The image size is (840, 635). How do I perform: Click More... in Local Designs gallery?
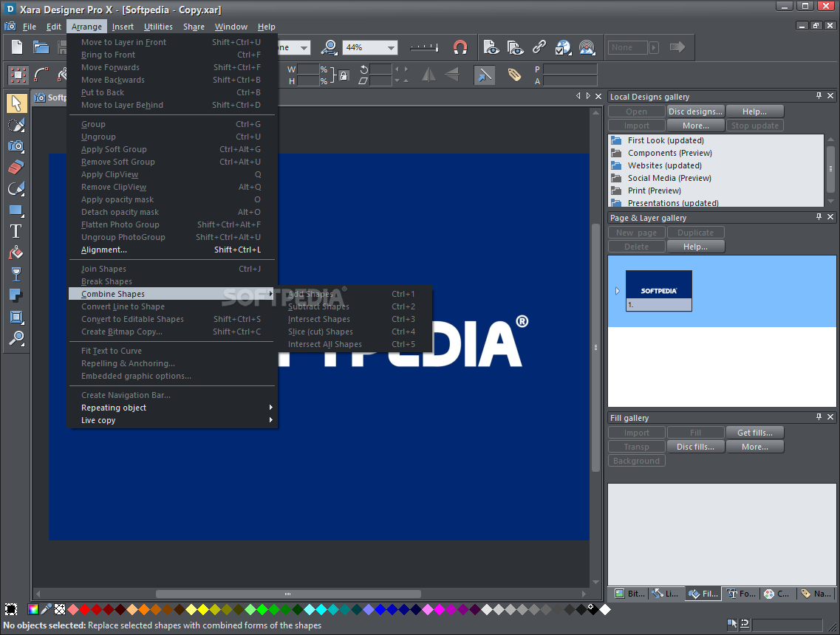[695, 126]
